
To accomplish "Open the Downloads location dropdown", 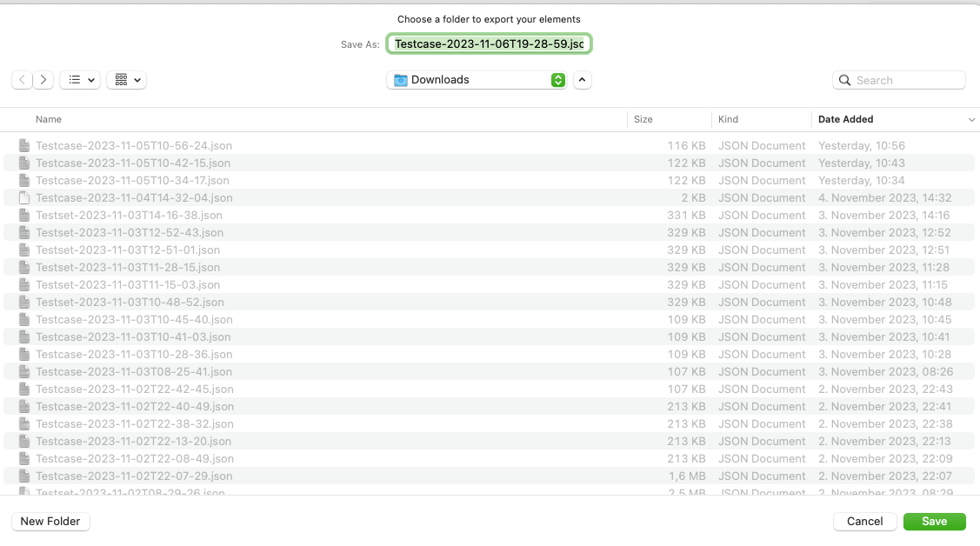I will [557, 79].
